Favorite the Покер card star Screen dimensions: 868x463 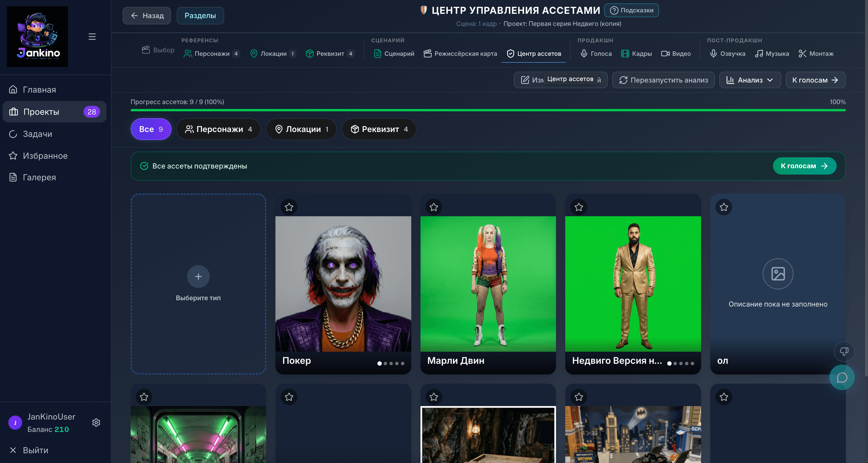point(289,207)
